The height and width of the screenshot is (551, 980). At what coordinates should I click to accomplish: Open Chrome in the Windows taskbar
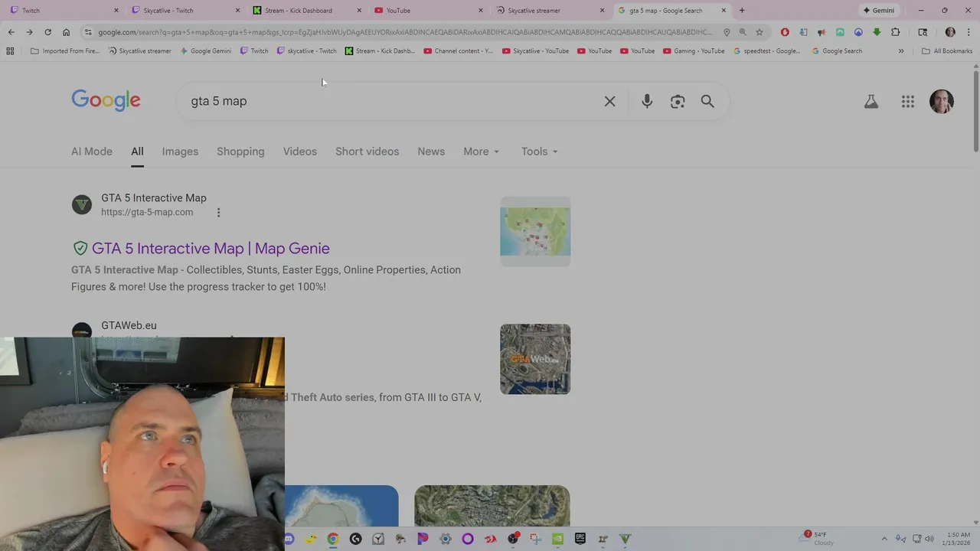333,539
